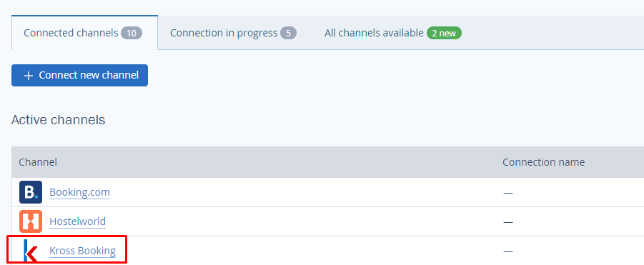644x265 pixels.
Task: Click the Kross Booking logo icon
Action: pos(31,251)
